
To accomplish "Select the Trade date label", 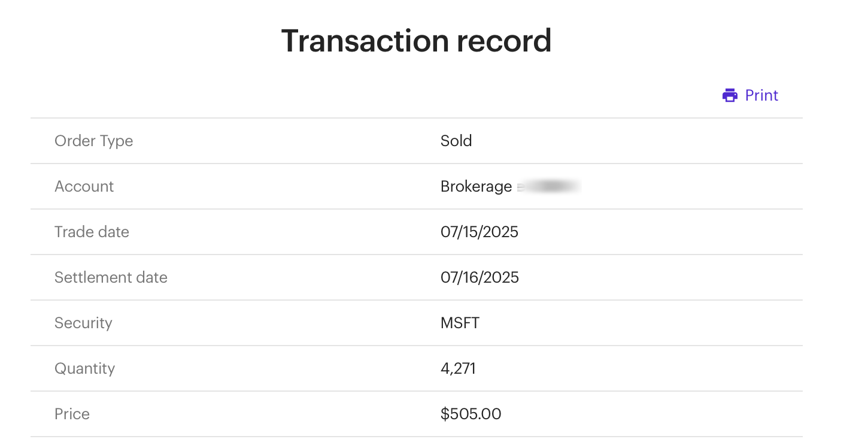I will click(92, 232).
